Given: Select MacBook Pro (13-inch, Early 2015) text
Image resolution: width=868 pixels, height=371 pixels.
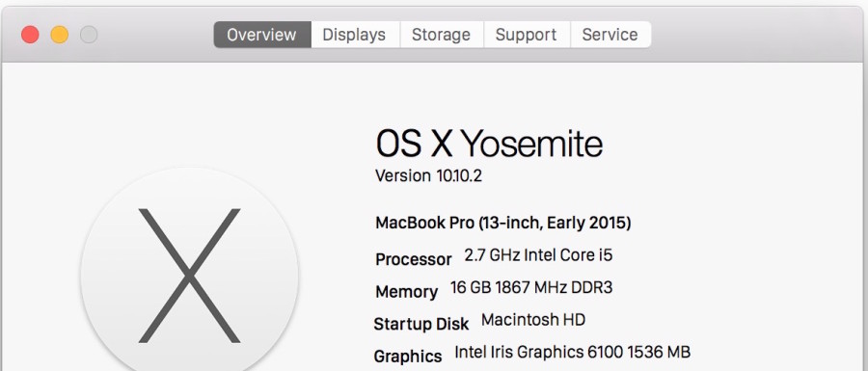Looking at the screenshot, I should coord(503,223).
